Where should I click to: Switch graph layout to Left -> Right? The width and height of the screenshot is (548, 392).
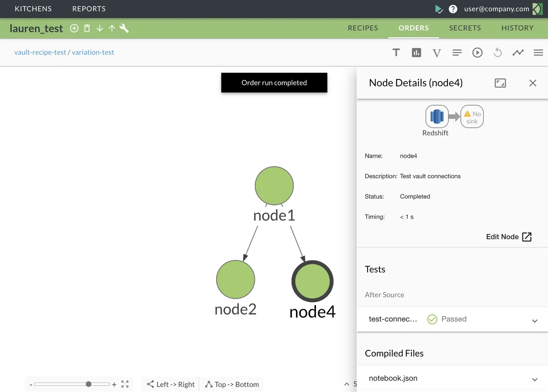click(x=171, y=384)
